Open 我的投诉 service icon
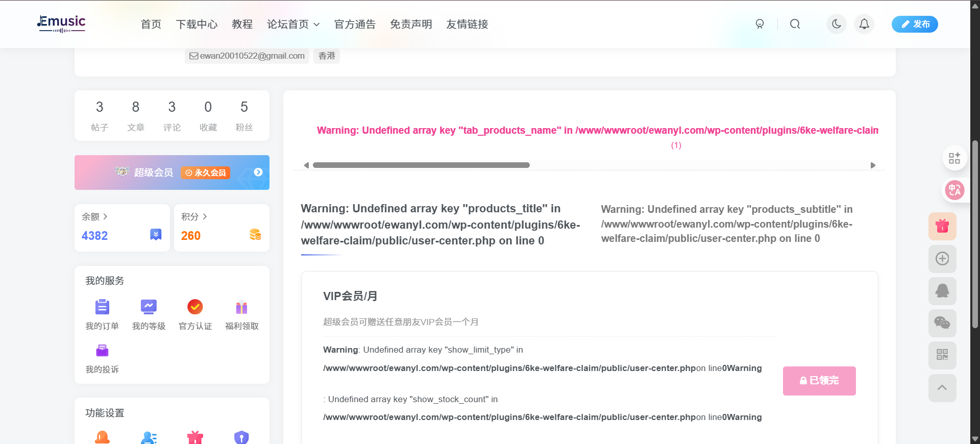The width and height of the screenshot is (980, 444). click(102, 358)
